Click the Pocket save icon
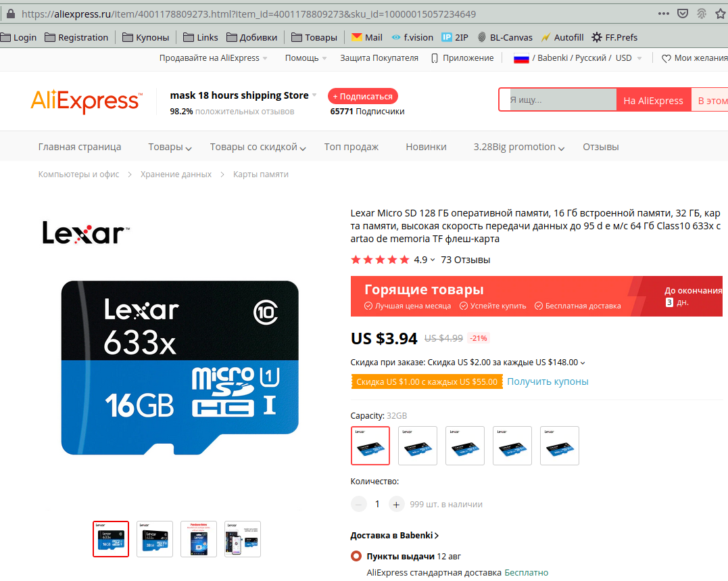This screenshot has height=581, width=728. 683,14
